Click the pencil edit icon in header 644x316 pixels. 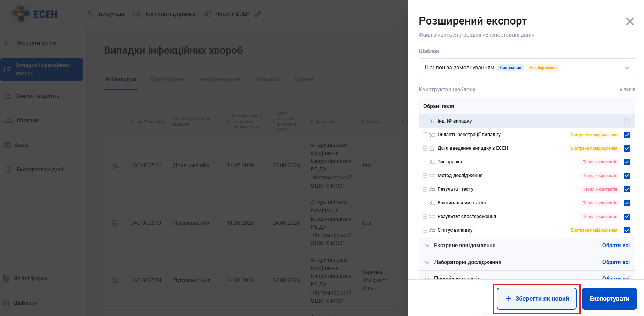(258, 14)
